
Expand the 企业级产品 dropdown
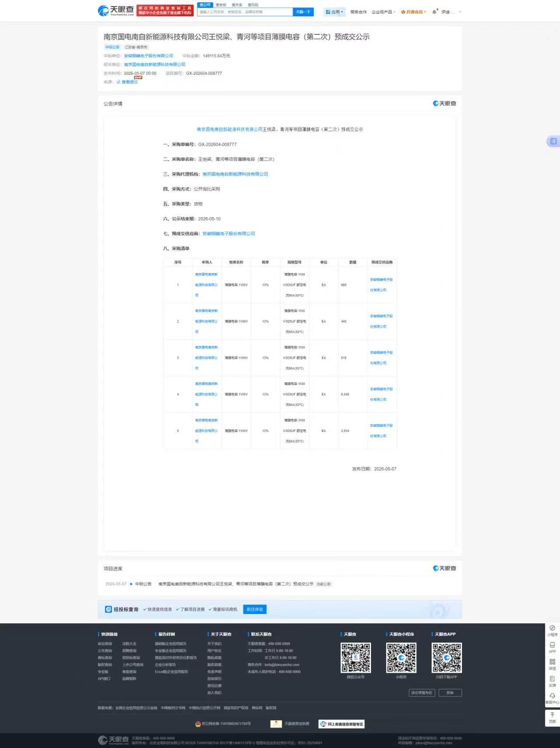point(383,12)
